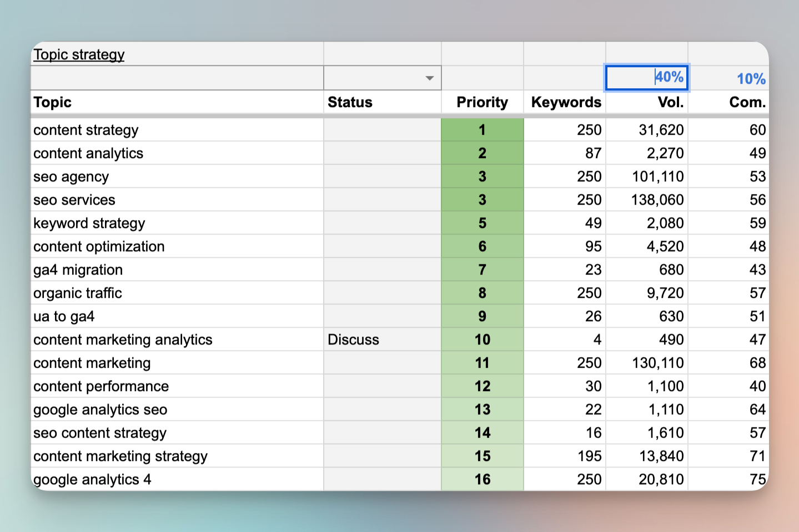The height and width of the screenshot is (532, 799).
Task: Click the Vol. column header
Action: click(671, 102)
